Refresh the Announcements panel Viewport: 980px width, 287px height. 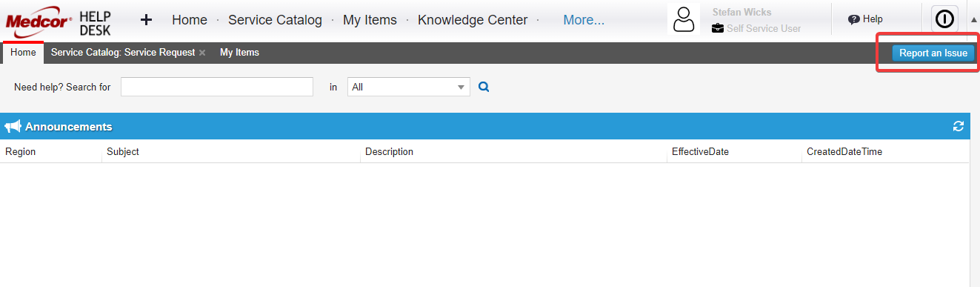coord(958,127)
